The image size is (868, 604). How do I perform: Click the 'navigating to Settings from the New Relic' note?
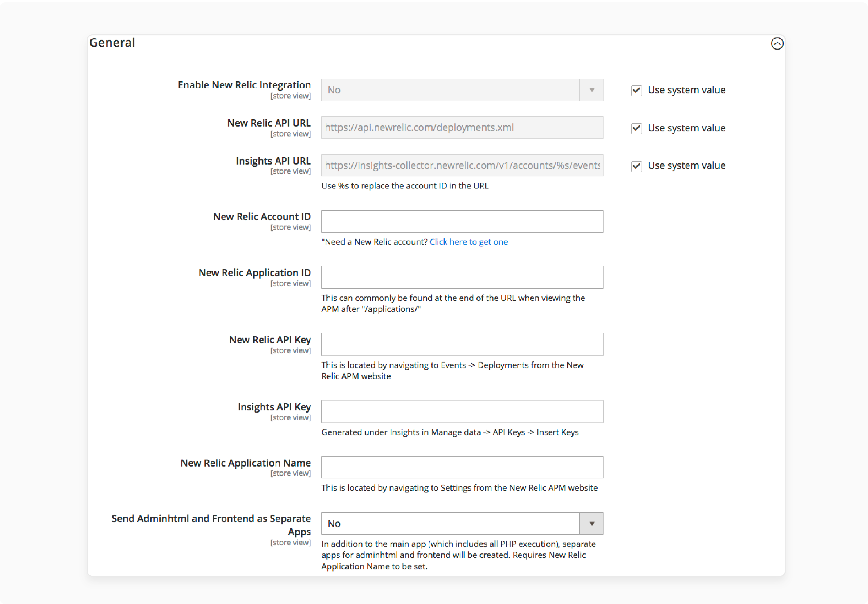click(x=459, y=488)
